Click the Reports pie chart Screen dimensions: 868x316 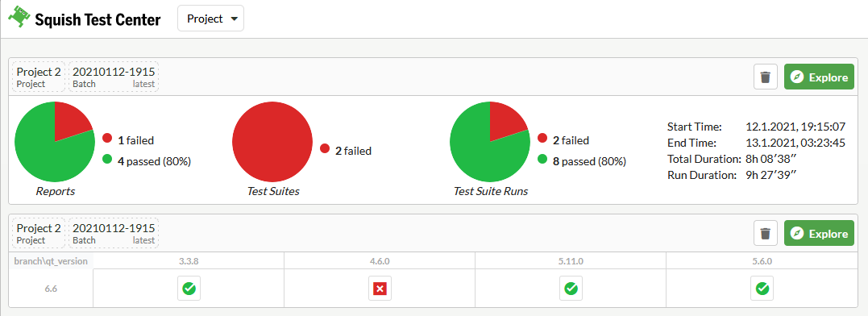(x=55, y=142)
